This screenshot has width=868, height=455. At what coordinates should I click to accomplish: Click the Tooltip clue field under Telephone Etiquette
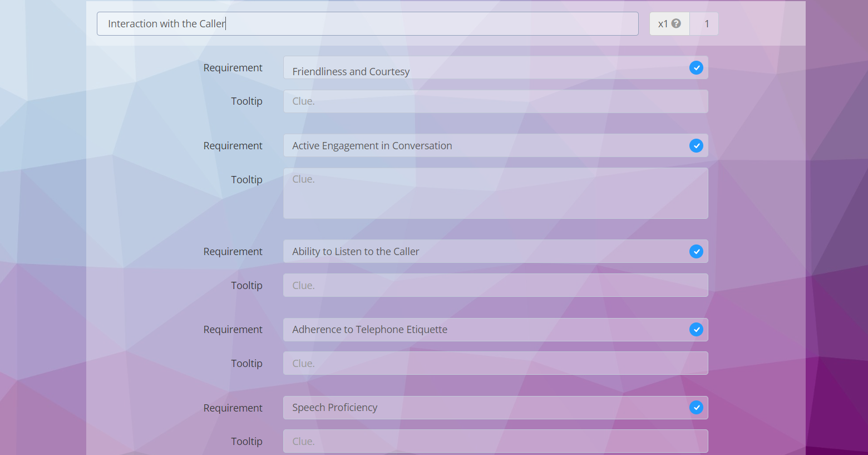[495, 363]
